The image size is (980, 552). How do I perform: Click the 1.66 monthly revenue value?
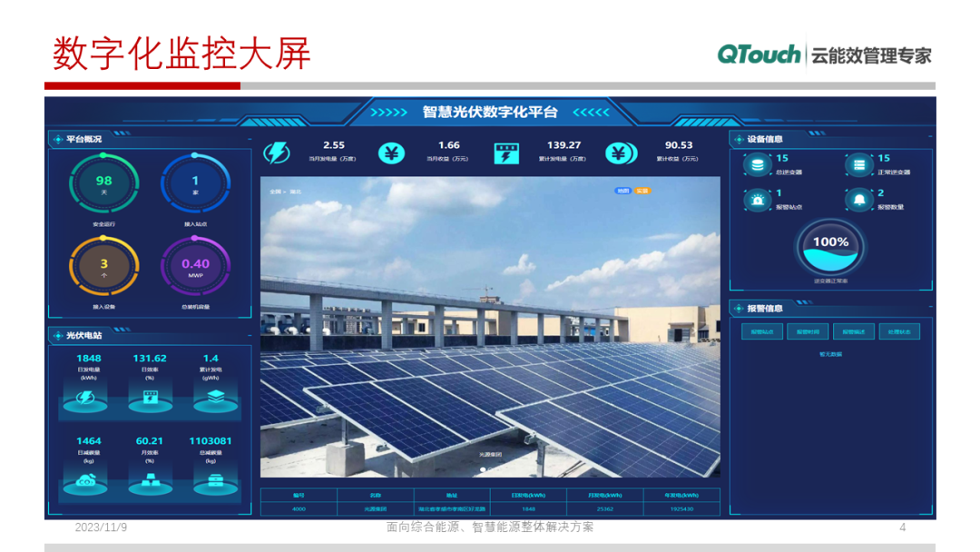pos(449,145)
